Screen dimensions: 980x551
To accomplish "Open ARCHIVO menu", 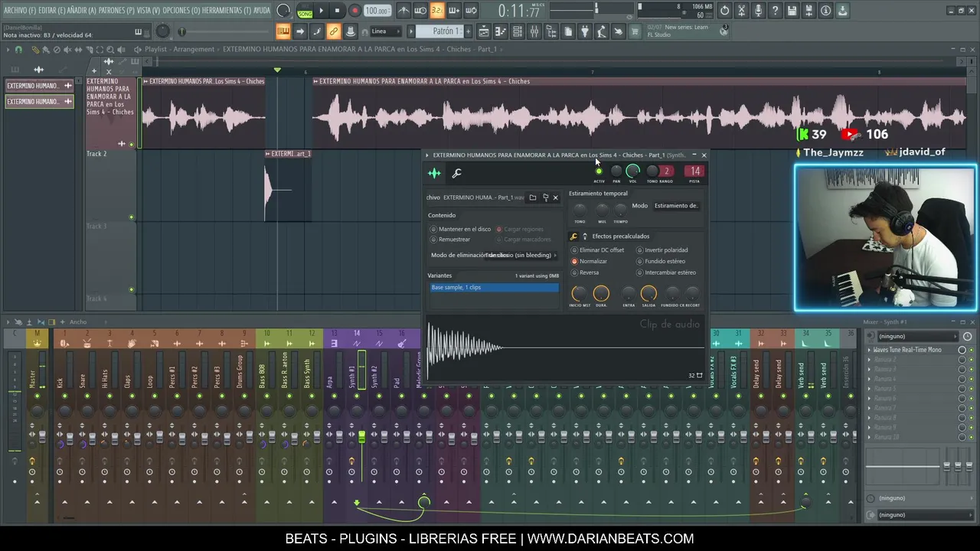I will click(19, 11).
